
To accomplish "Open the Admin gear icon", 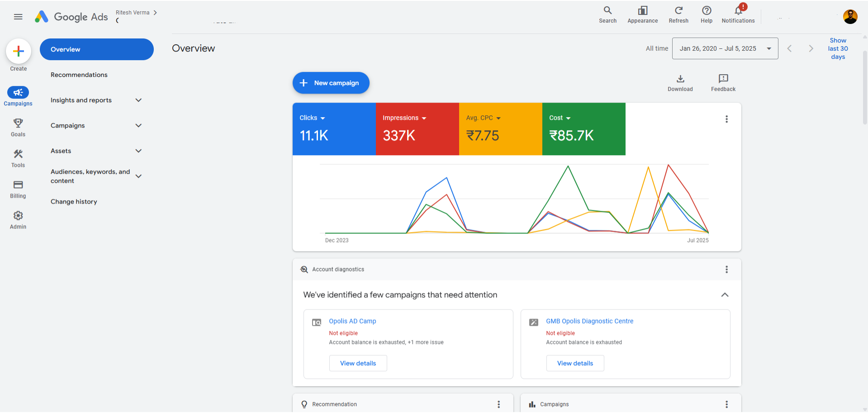I will tap(18, 216).
